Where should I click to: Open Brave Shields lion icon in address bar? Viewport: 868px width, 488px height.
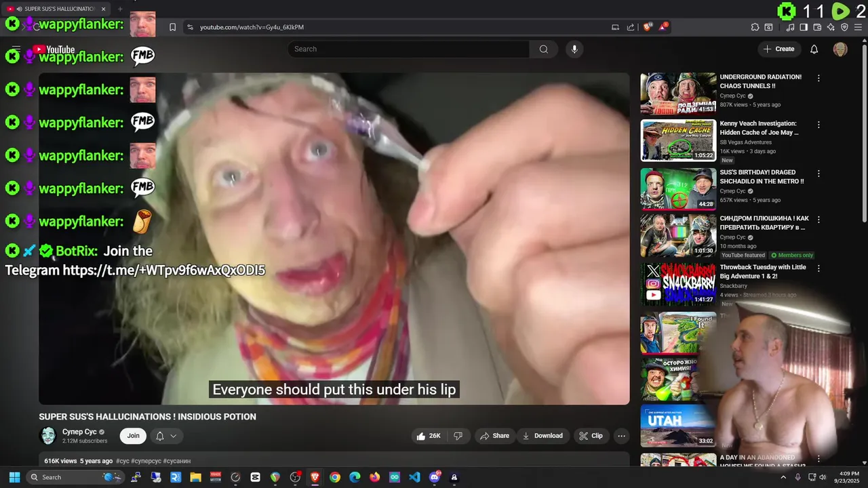coord(647,27)
